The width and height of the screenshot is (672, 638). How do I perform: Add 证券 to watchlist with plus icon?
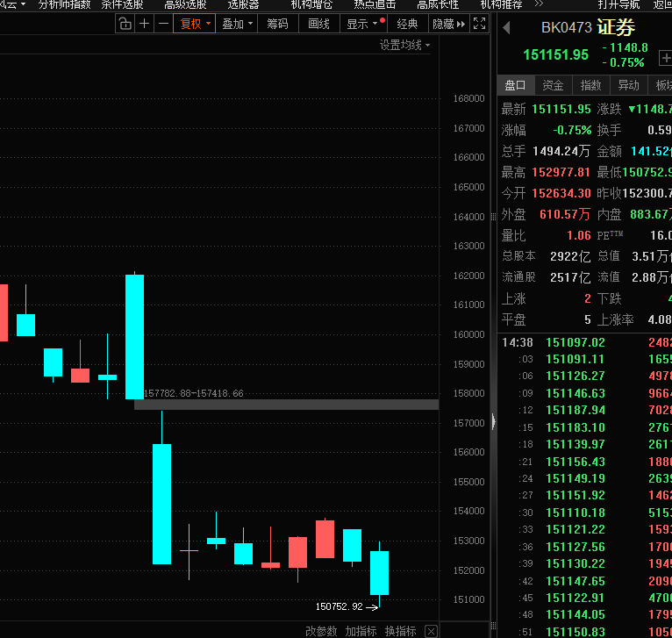[665, 59]
